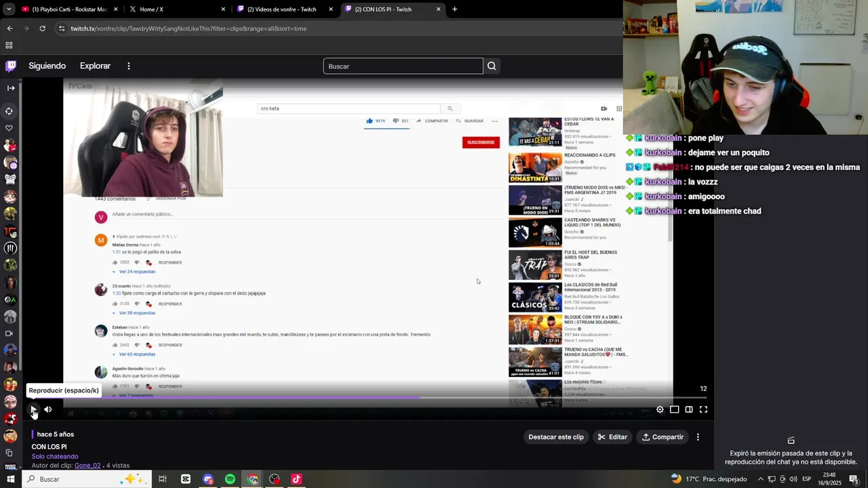Click the Windows taskbar Buscar search box
The width and height of the screenshot is (868, 488).
click(87, 479)
